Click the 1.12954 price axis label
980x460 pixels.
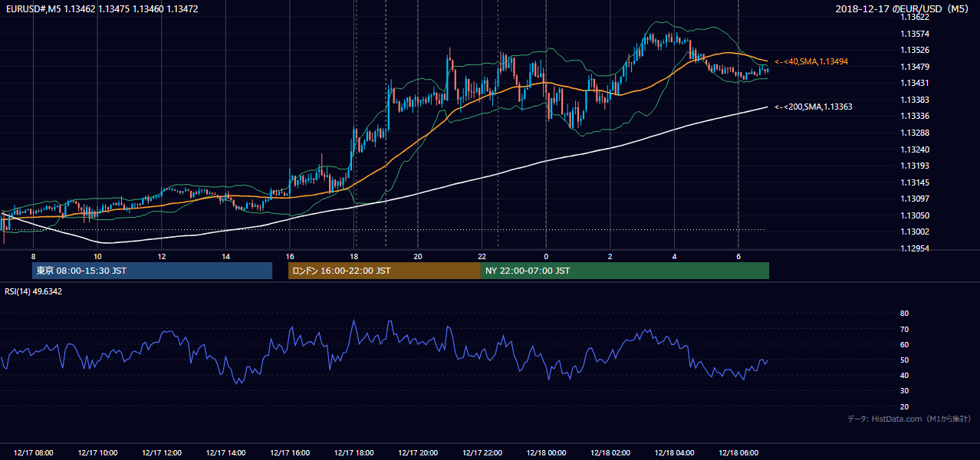click(916, 248)
